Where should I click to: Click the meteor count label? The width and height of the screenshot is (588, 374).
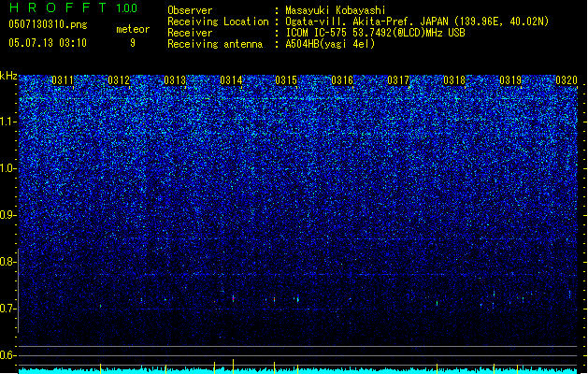click(133, 29)
